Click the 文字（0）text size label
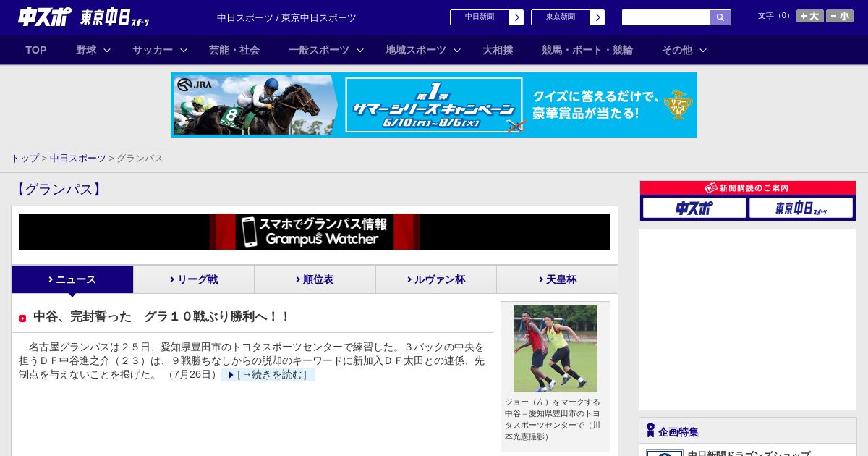The width and height of the screenshot is (868, 456). point(775,16)
